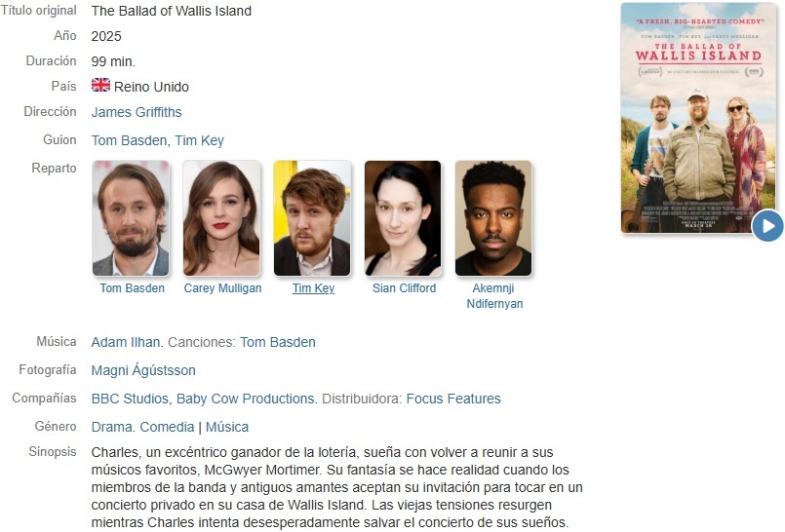Screen dimensions: 785x532
Task: Open Sian Clifford name link
Action: 404,288
